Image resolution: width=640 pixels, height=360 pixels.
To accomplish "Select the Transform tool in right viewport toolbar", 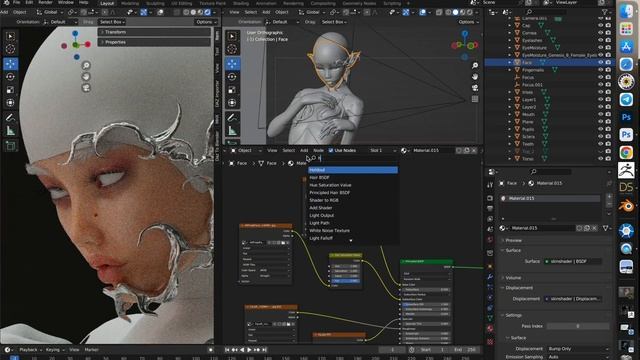I will (x=232, y=103).
